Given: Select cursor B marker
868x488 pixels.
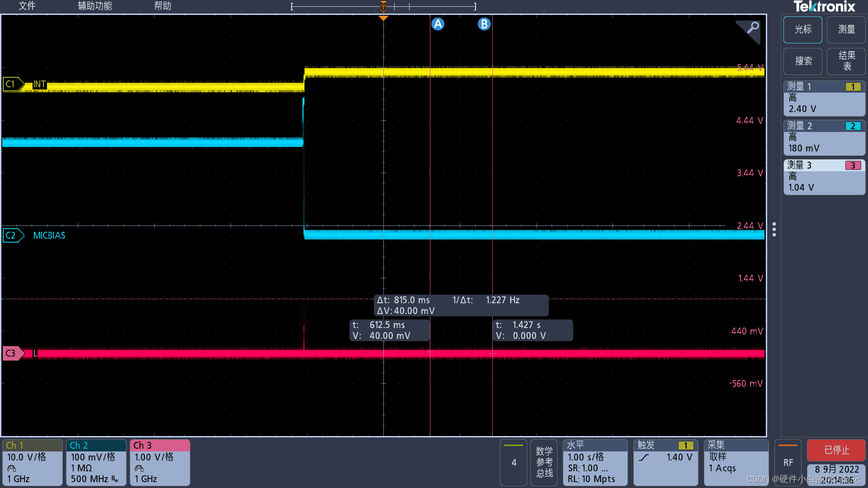Looking at the screenshot, I should click(484, 24).
